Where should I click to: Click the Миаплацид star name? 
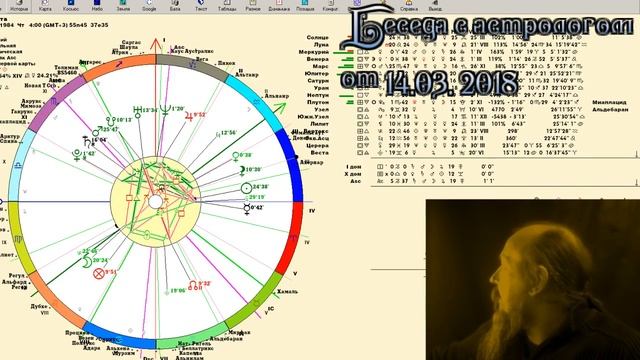pos(609,102)
